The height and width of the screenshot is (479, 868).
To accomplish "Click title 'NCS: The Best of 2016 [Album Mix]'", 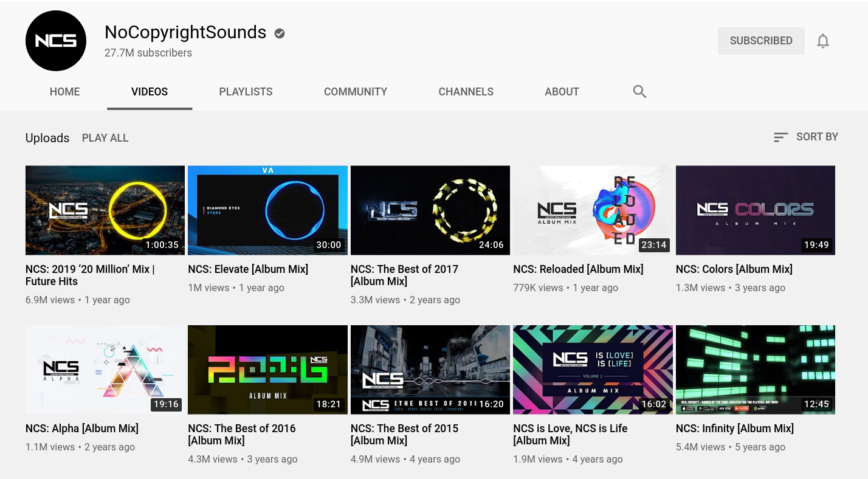I will pos(242,435).
